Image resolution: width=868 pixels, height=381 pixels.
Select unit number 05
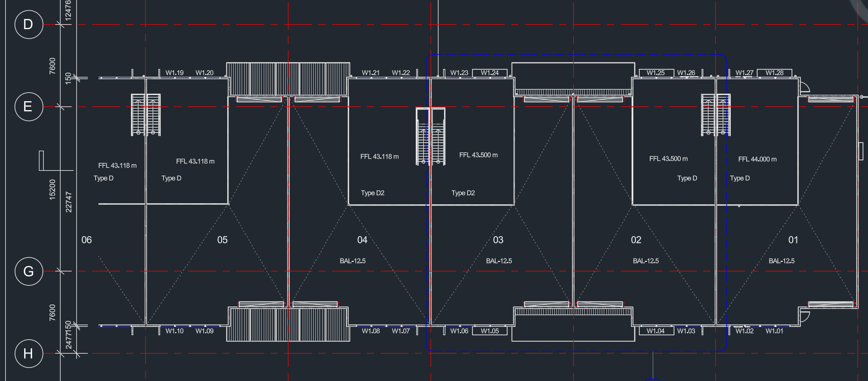pos(223,240)
